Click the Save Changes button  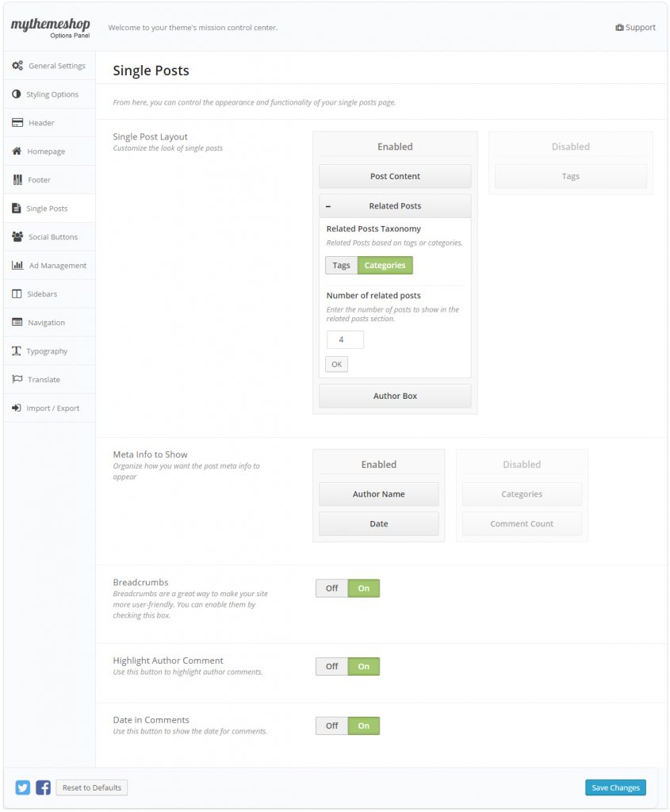615,787
